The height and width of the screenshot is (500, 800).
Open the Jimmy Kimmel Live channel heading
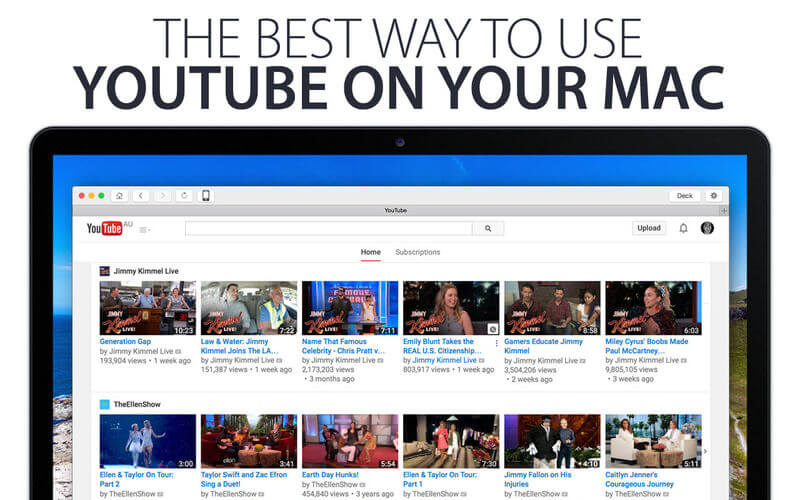pos(146,271)
